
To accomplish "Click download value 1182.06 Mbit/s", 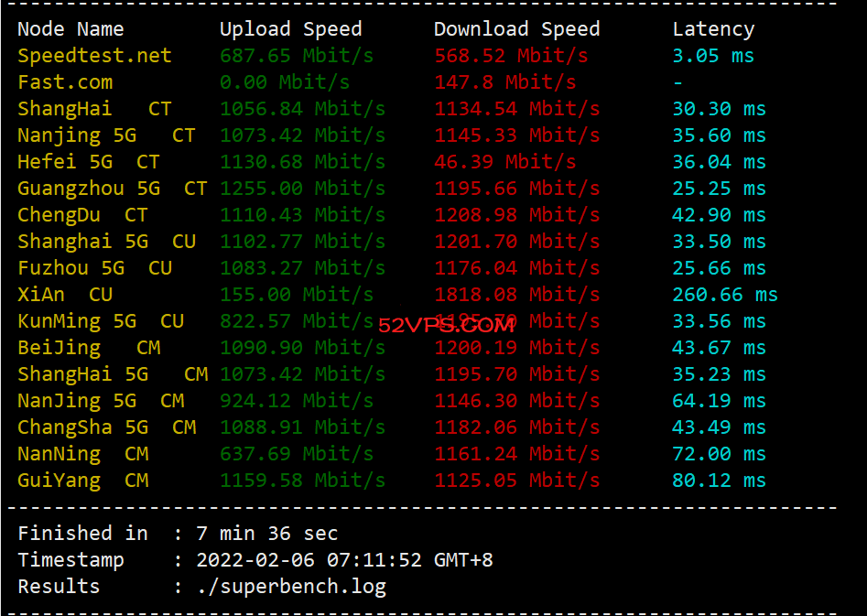I will (517, 427).
